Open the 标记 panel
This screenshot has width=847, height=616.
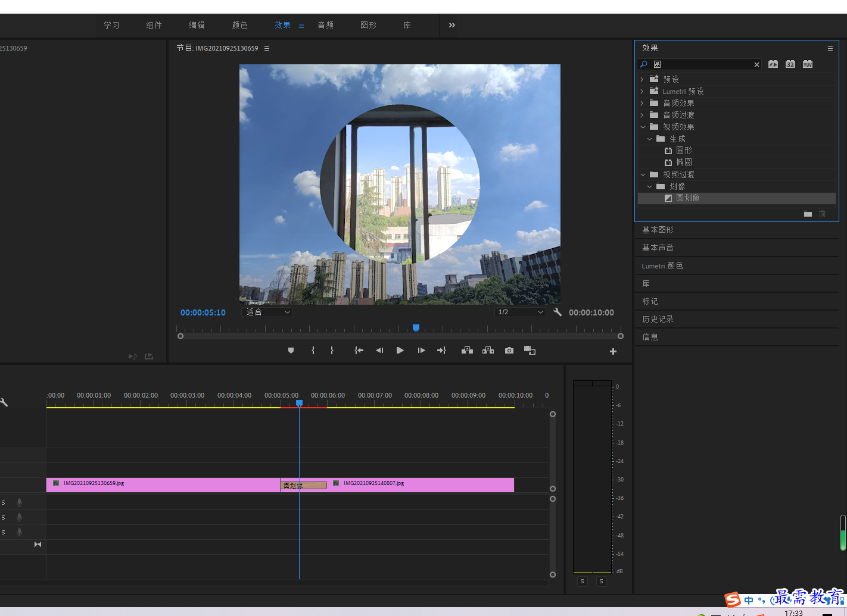tap(650, 301)
